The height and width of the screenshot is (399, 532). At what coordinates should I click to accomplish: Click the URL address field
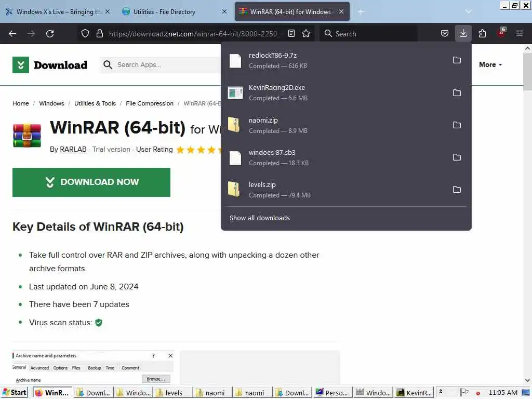point(194,34)
